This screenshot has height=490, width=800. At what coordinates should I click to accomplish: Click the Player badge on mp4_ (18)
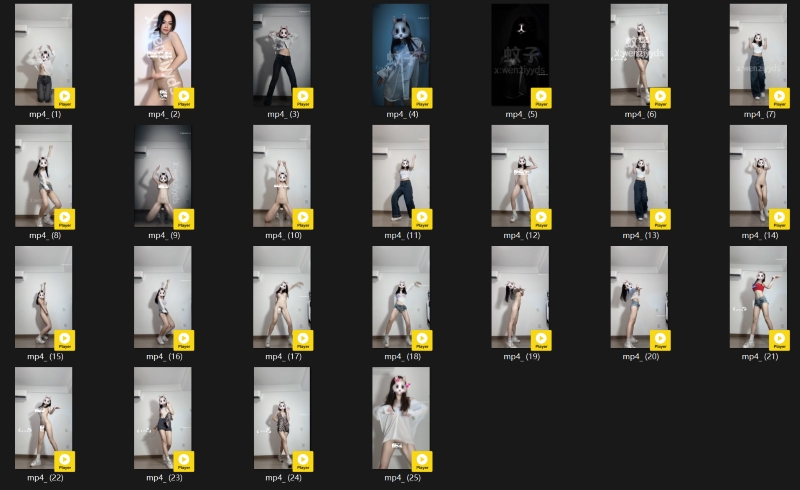pyautogui.click(x=422, y=340)
